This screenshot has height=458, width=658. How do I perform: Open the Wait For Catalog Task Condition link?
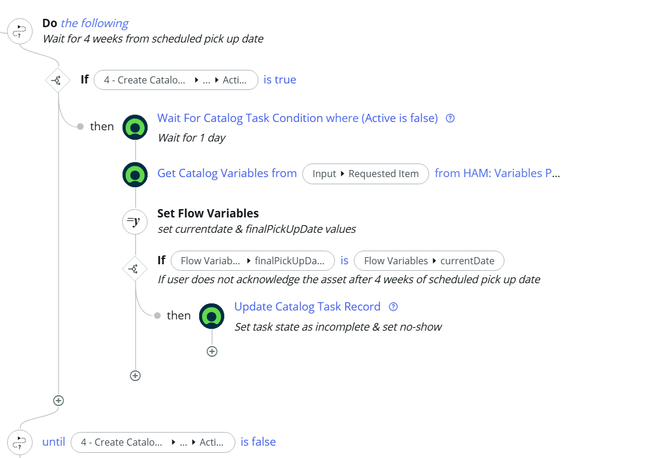click(x=297, y=118)
